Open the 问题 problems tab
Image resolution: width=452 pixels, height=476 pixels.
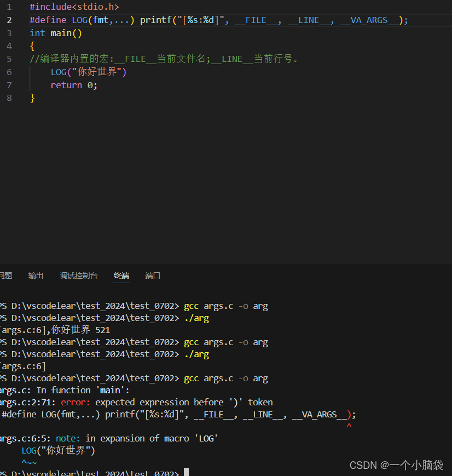pos(6,276)
